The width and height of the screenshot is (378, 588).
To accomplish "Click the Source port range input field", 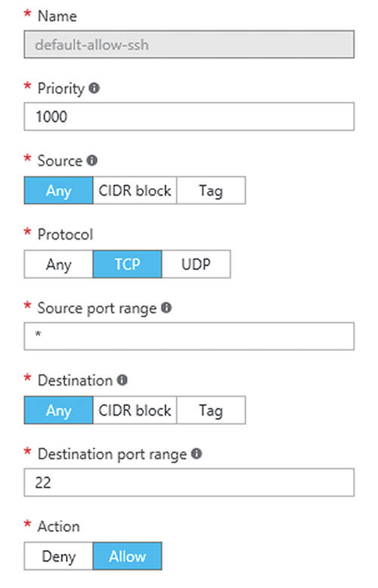I will coord(189,336).
